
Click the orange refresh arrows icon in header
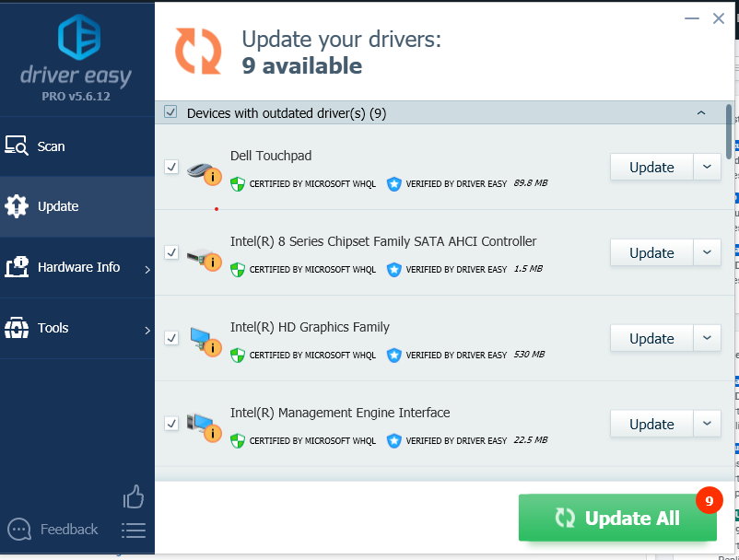pyautogui.click(x=199, y=51)
